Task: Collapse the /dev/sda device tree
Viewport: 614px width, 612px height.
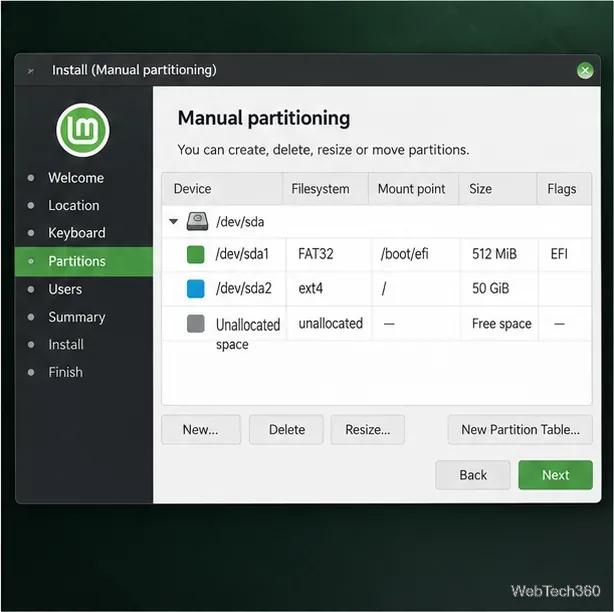Action: 173,222
